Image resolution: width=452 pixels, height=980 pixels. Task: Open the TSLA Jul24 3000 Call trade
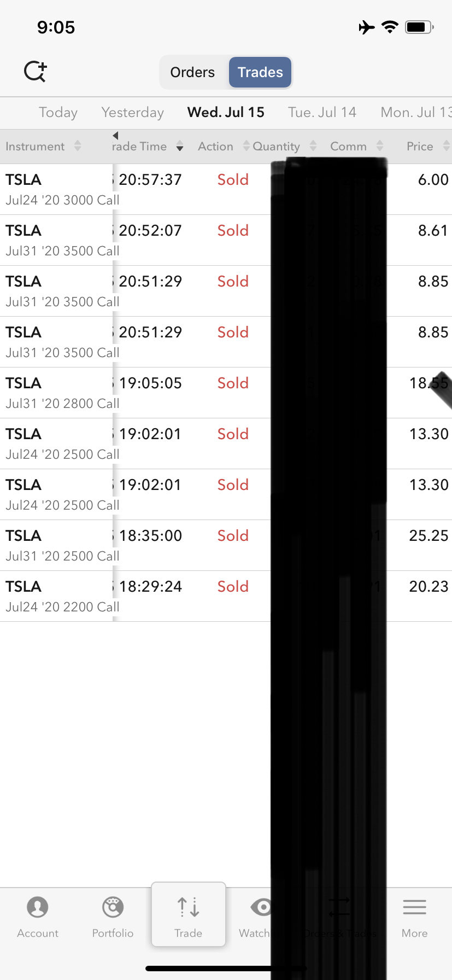pyautogui.click(x=62, y=189)
